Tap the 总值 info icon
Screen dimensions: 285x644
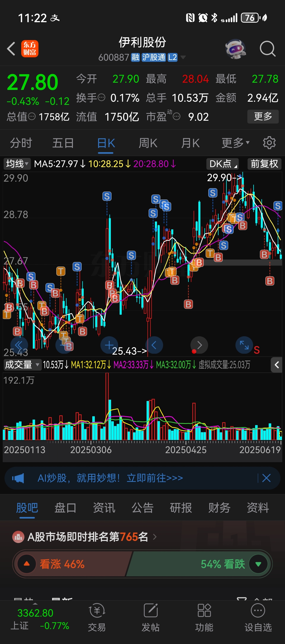(x=32, y=116)
